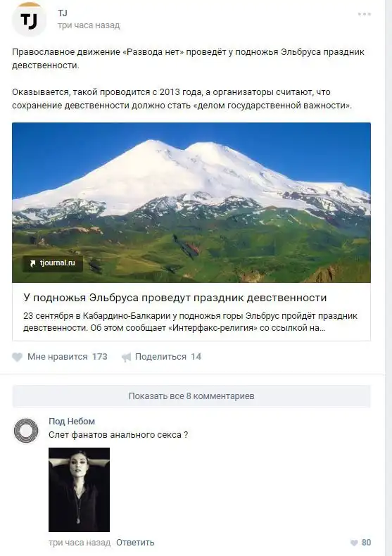Click 'Ответить' to reply to comment
392x556 pixels.
(x=135, y=543)
